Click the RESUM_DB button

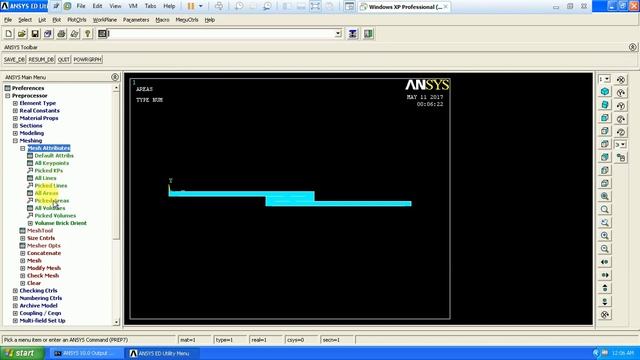pyautogui.click(x=41, y=60)
